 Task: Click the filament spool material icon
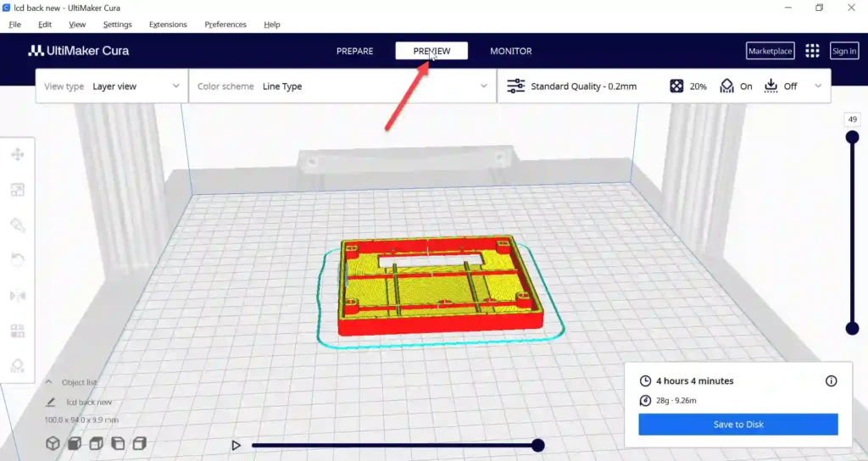[645, 401]
